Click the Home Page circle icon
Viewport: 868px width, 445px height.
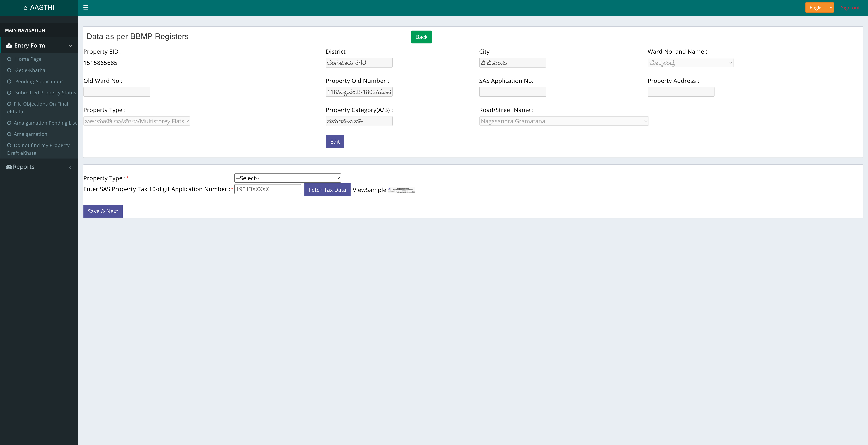tap(9, 59)
